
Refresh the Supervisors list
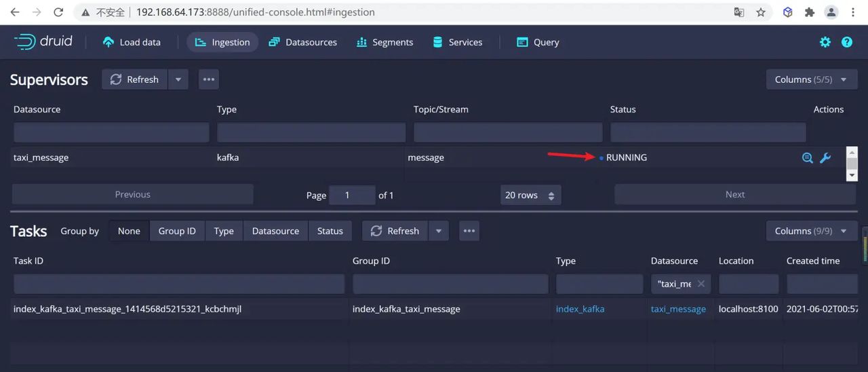coord(134,79)
